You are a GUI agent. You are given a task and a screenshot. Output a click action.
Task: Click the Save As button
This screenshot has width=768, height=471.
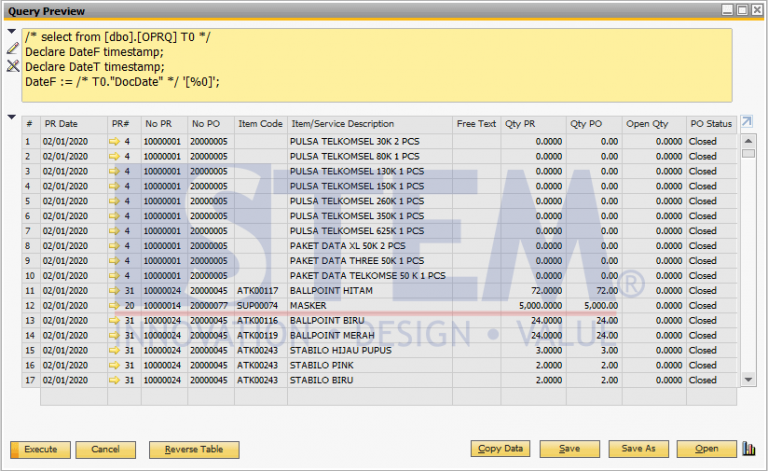638,448
